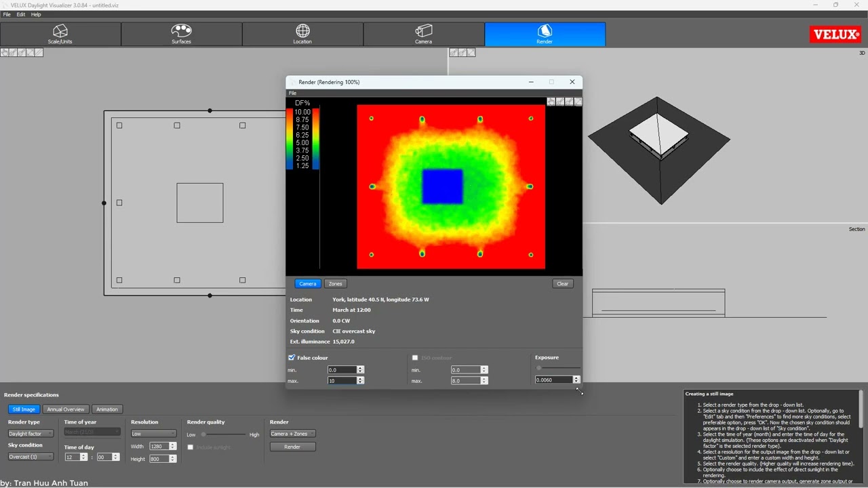This screenshot has width=868, height=488.
Task: Click the Section view label
Action: 856,229
